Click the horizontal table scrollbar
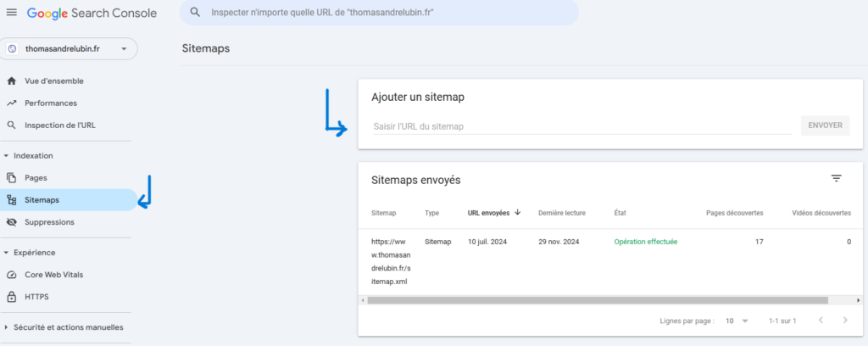Viewport: 868px width, 346px height. tap(598, 300)
